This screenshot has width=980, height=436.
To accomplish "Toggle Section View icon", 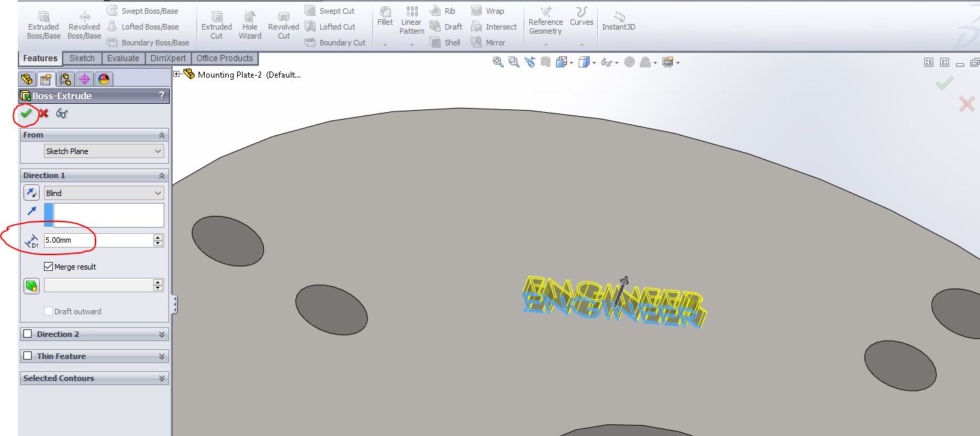I will tap(546, 63).
